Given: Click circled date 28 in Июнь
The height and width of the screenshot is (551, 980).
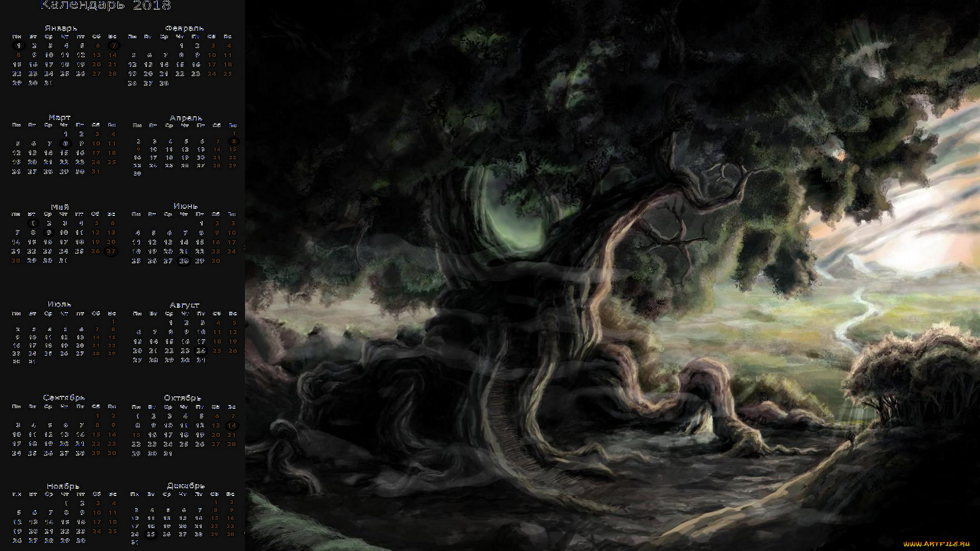Looking at the screenshot, I should coord(184,261).
